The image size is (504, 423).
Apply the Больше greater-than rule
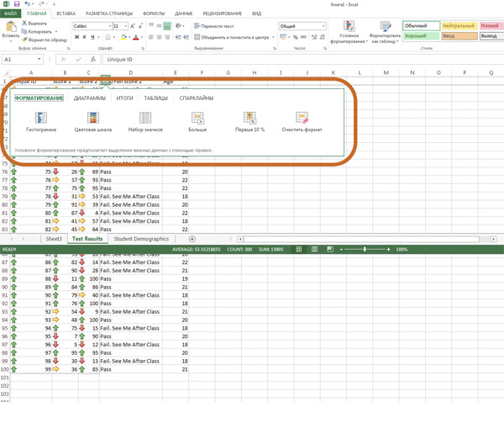pyautogui.click(x=197, y=121)
